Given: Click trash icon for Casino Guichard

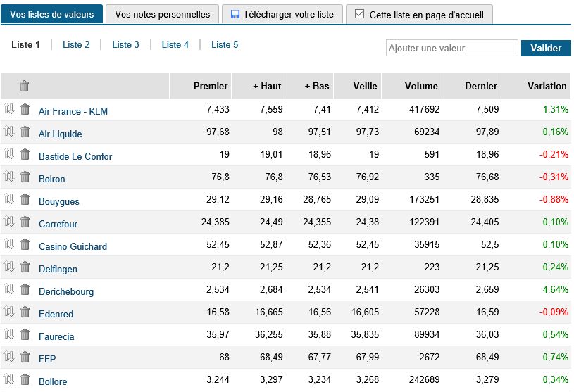Looking at the screenshot, I should pyautogui.click(x=25, y=244).
